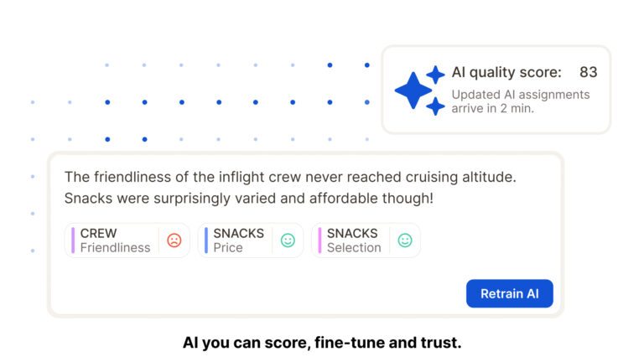Image resolution: width=644 pixels, height=362 pixels.
Task: Click the "AI you can score" headline
Action: click(x=322, y=342)
